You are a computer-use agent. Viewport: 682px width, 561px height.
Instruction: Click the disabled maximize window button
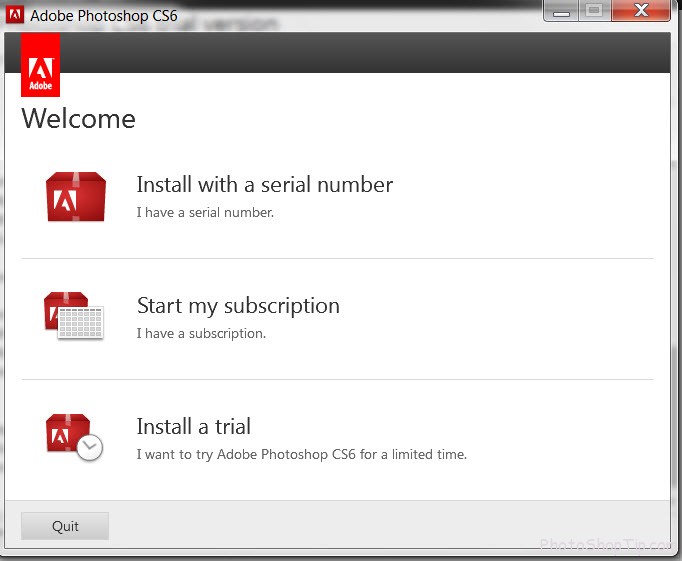[x=594, y=10]
